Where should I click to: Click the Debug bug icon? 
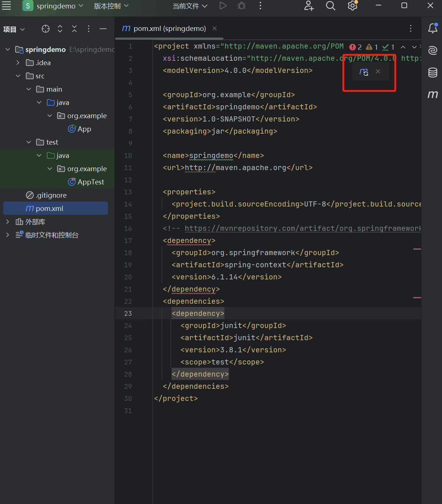click(241, 6)
